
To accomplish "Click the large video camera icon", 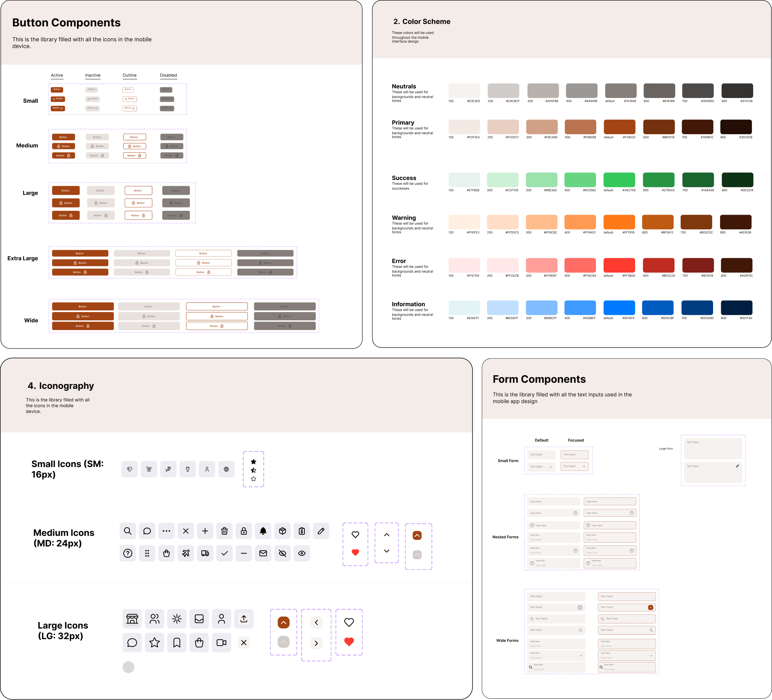I will click(x=221, y=643).
